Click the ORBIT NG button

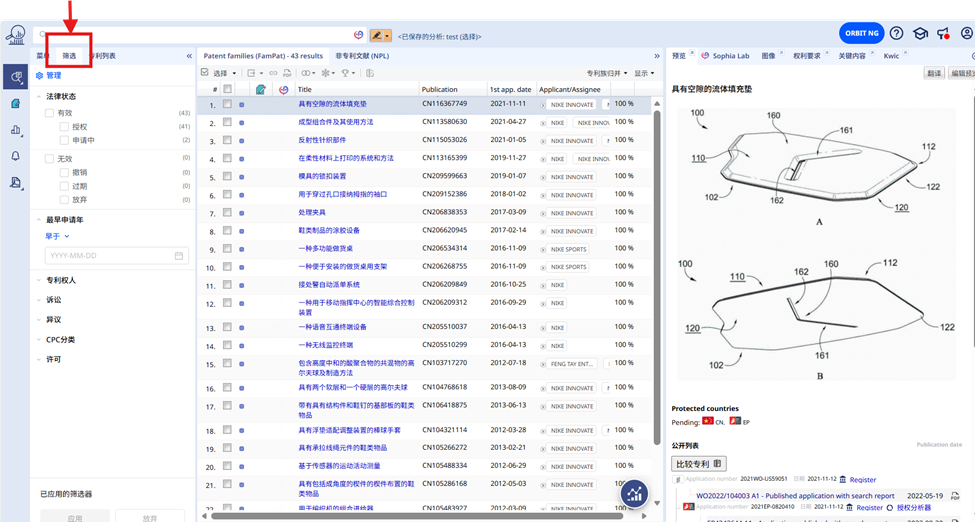[861, 33]
